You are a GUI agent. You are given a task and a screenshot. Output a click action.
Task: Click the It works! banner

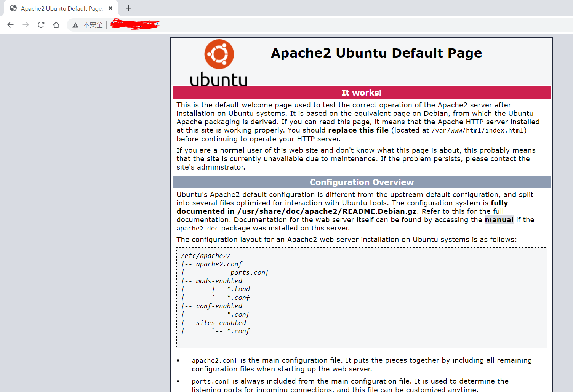pos(362,93)
